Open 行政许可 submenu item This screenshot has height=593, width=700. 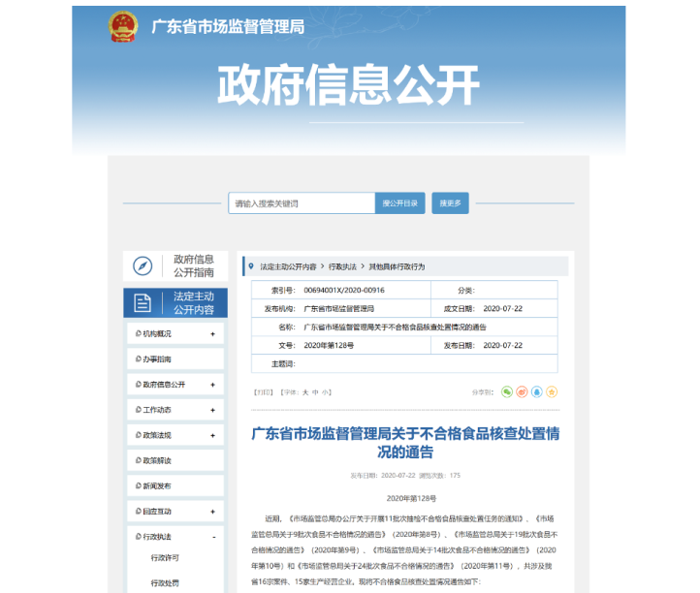pos(165,558)
